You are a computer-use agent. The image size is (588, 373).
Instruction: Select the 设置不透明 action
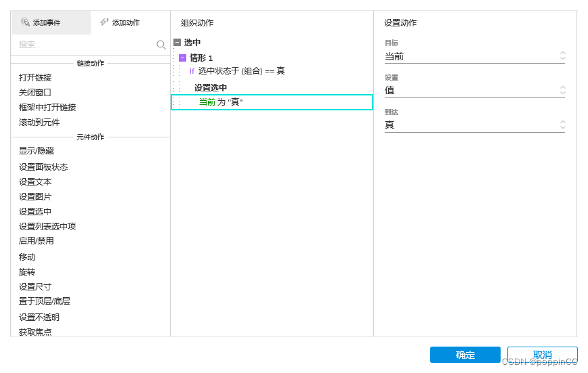(39, 317)
